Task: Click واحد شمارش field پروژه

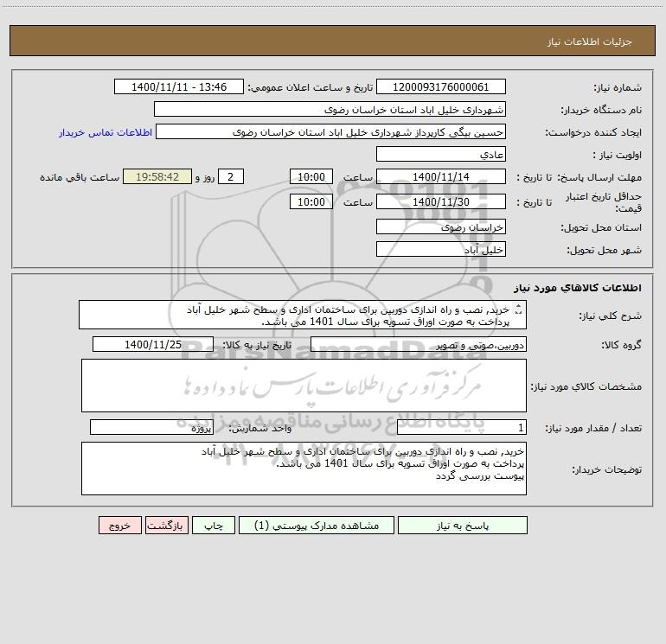Action: click(151, 427)
